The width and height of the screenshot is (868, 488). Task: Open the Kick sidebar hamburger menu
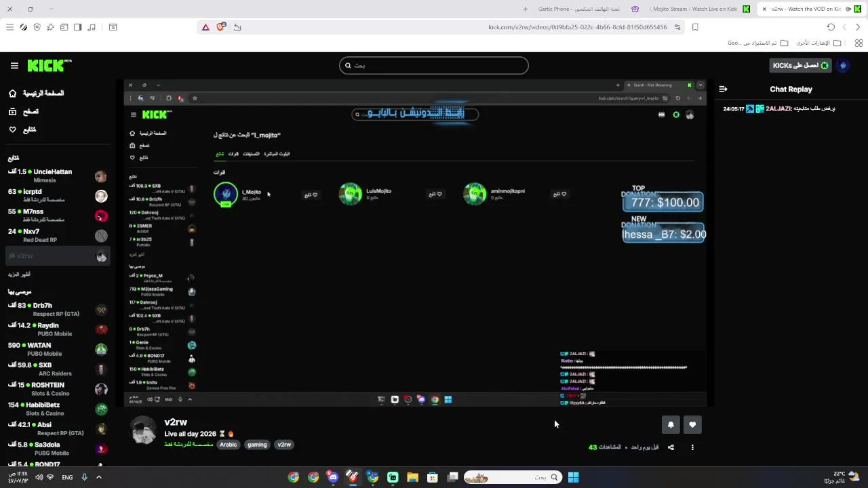point(14,66)
